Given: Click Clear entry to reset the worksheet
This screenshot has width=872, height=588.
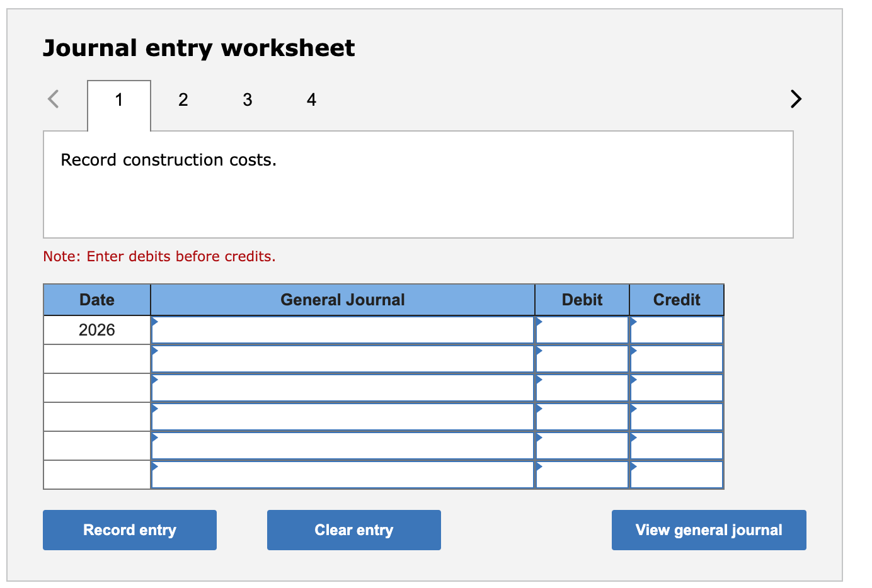Looking at the screenshot, I should tap(353, 529).
